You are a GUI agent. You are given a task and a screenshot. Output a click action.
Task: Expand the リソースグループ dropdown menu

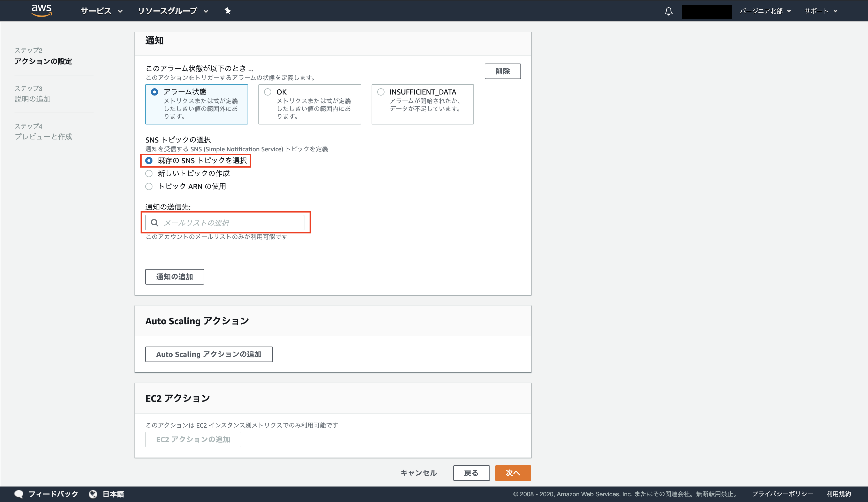pyautogui.click(x=173, y=11)
